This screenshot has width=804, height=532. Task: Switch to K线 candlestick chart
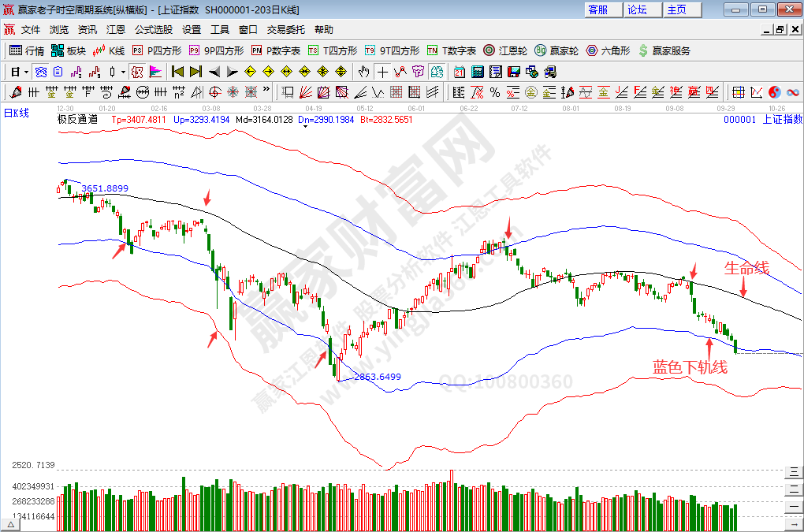click(109, 50)
